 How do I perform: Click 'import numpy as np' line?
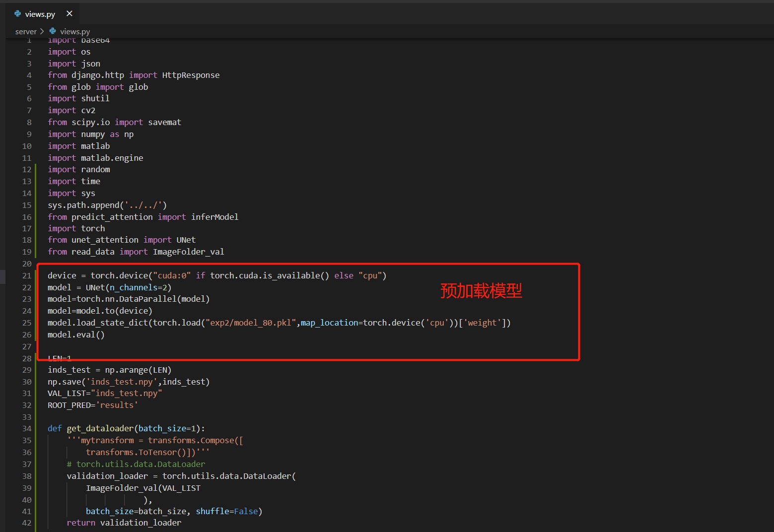[x=90, y=134]
